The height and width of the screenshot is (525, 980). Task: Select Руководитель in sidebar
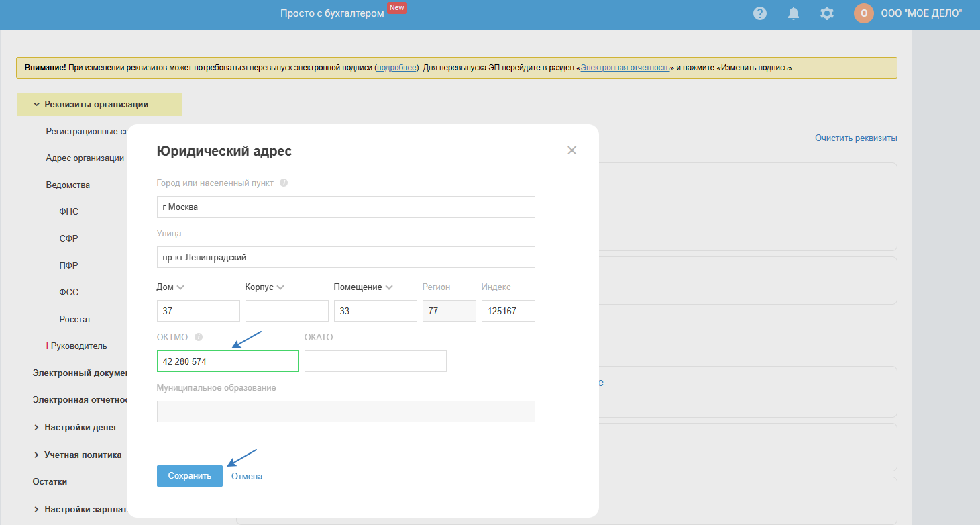tap(78, 346)
